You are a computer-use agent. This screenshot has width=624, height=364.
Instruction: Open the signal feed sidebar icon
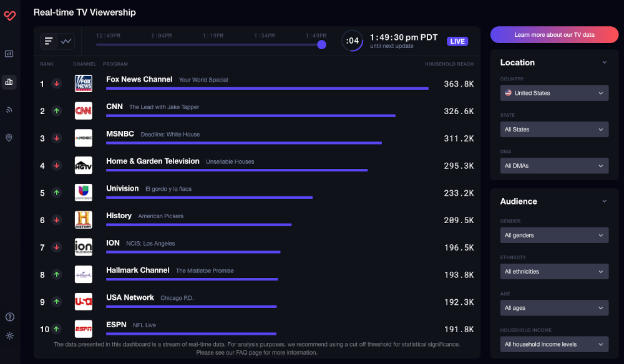point(9,110)
